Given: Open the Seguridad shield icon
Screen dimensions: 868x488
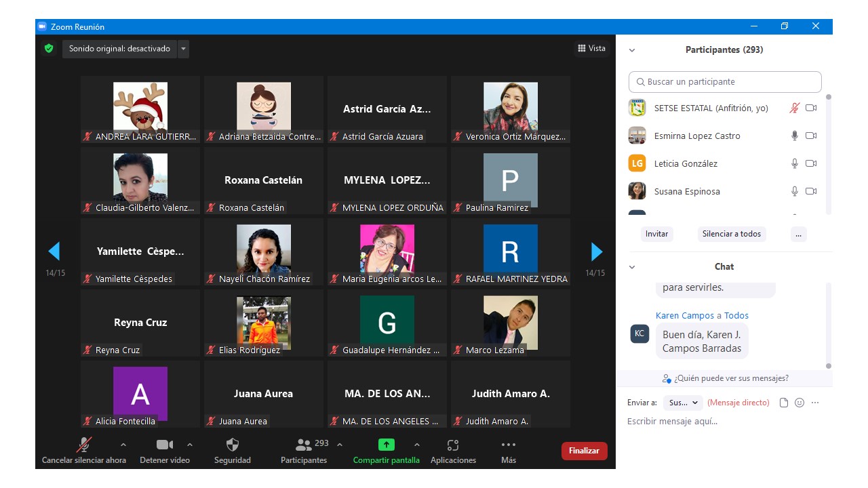Looking at the screenshot, I should coord(232,445).
